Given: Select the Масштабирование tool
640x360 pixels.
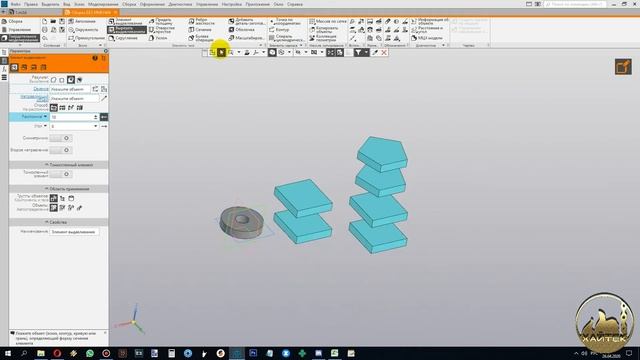Looking at the screenshot, I should click(247, 38).
